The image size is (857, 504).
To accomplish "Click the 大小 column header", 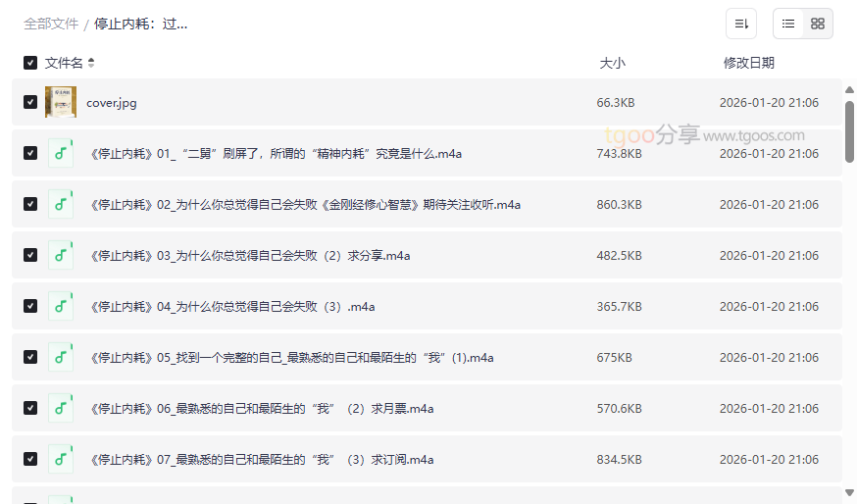I will (612, 63).
